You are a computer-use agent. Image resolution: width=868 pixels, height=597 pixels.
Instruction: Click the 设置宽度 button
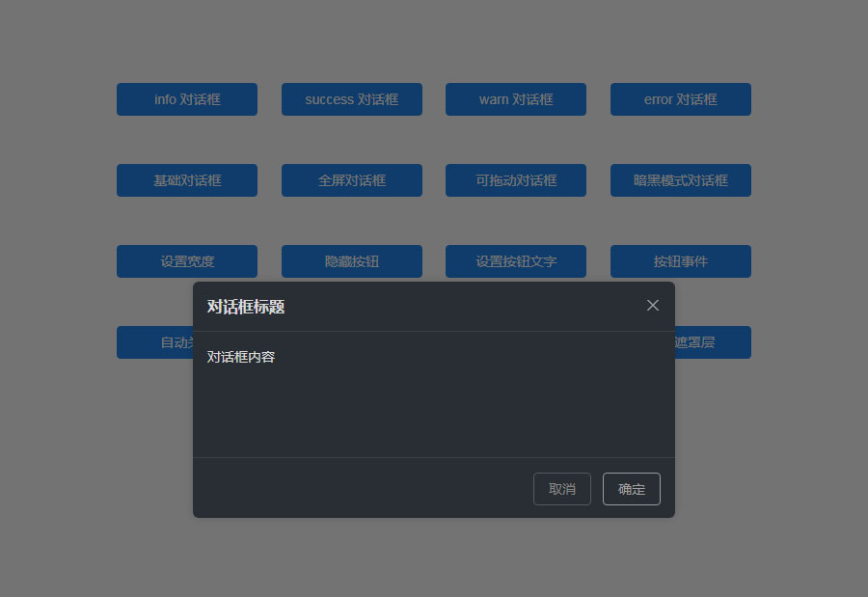point(187,261)
